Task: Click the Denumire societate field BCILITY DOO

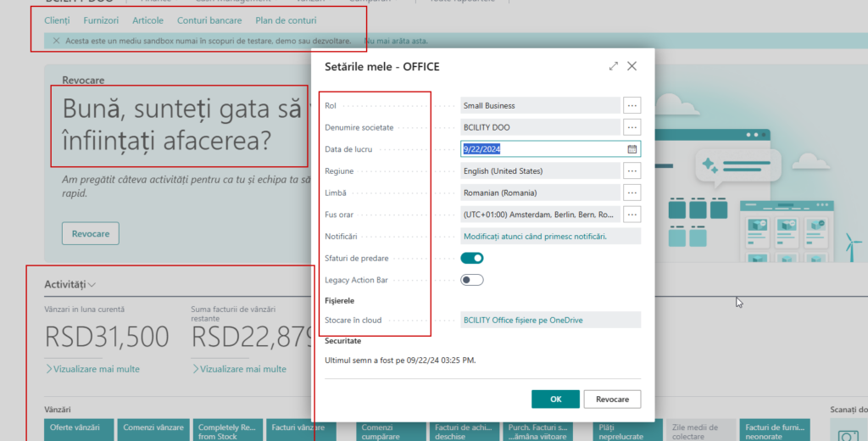Action: click(540, 127)
